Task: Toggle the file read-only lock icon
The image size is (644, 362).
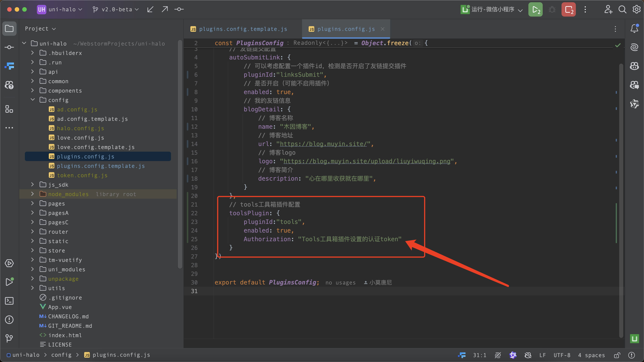Action: pos(617,355)
